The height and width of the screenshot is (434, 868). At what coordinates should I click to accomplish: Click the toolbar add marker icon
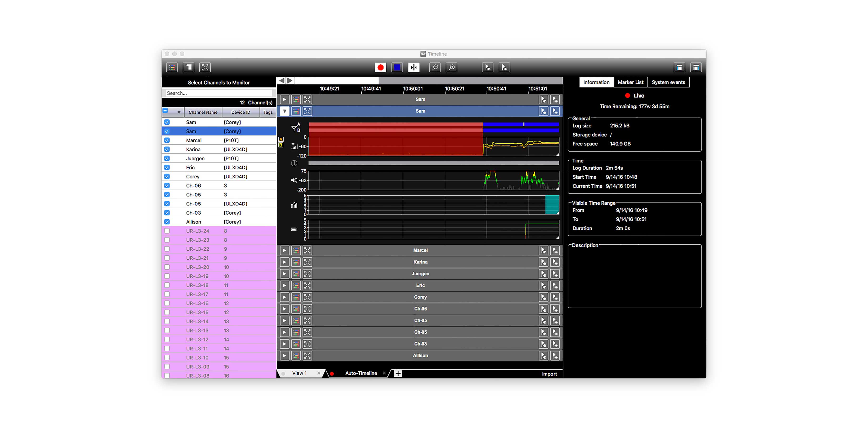click(x=504, y=67)
